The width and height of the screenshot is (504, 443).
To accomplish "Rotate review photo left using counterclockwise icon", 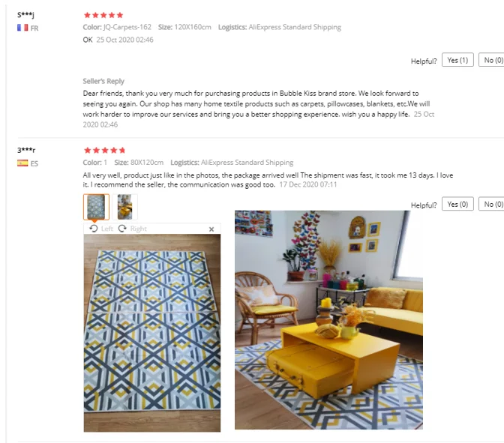I will (x=94, y=229).
